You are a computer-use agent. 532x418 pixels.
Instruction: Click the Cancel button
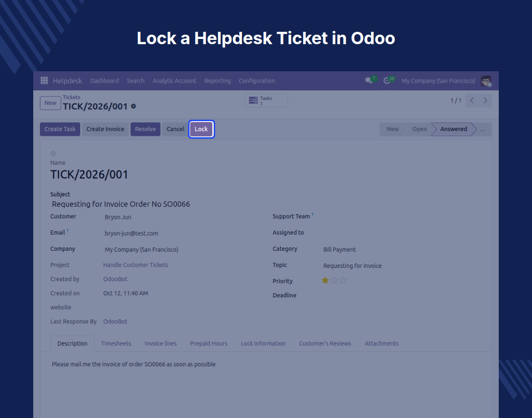click(x=175, y=129)
